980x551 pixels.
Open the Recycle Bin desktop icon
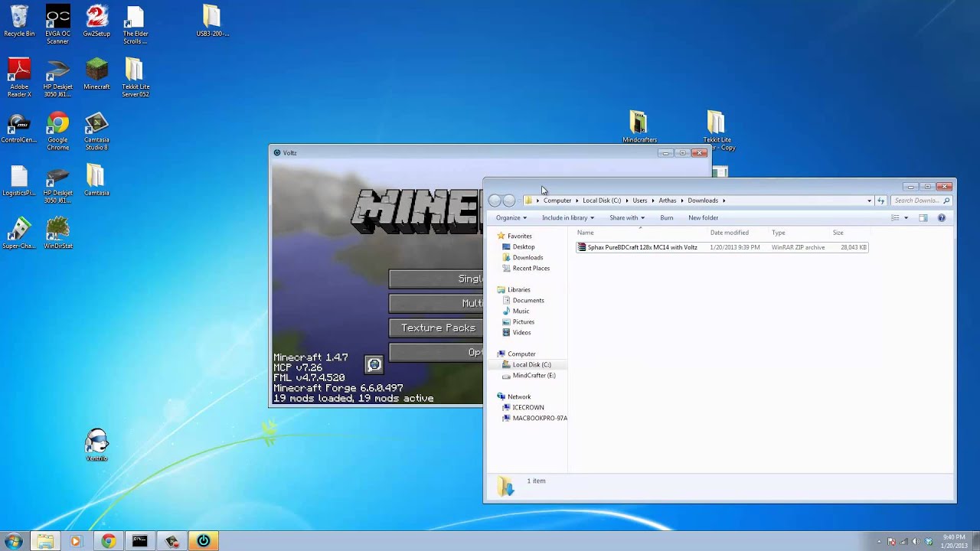[x=19, y=21]
